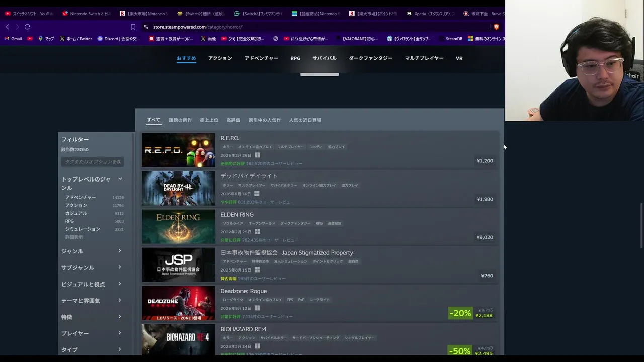
Task: Collapse the トップレベルのジャンル filter section
Action: point(92,184)
